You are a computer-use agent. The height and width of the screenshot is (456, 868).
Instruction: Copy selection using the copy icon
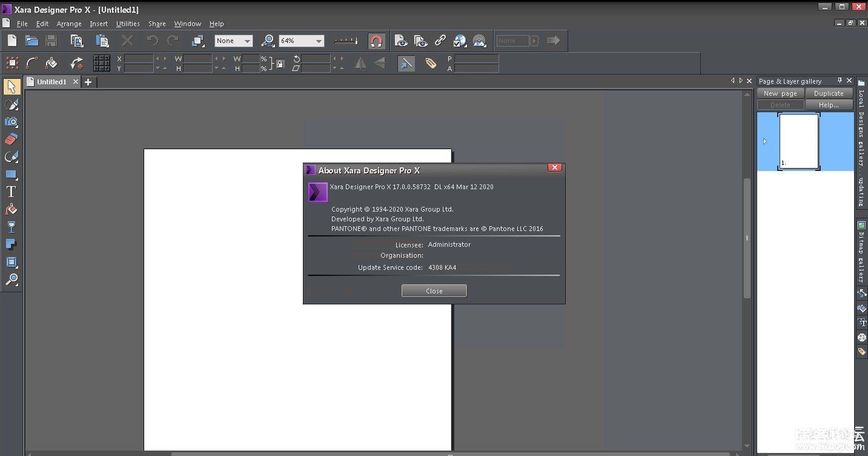click(x=77, y=41)
